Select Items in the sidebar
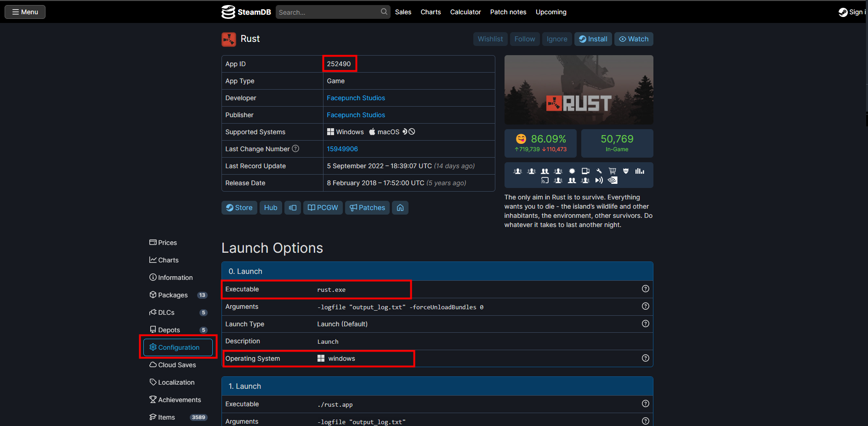The image size is (868, 426). [178, 417]
